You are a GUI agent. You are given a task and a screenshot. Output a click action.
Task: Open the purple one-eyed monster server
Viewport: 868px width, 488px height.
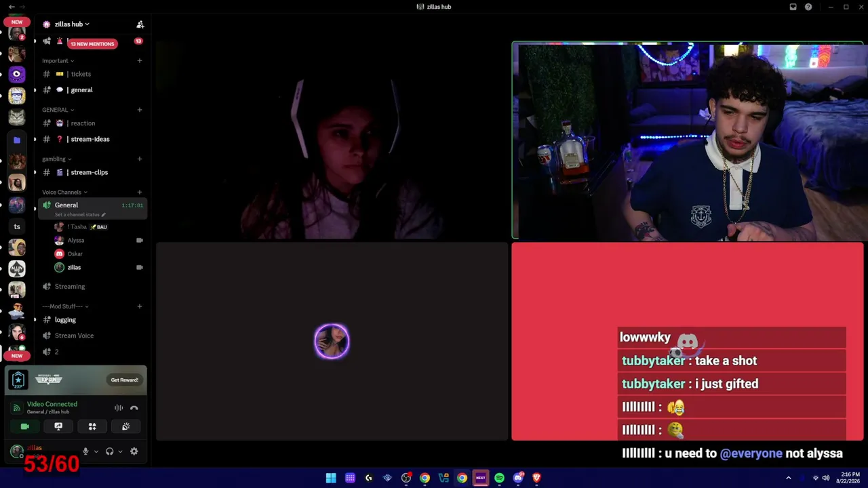17,74
